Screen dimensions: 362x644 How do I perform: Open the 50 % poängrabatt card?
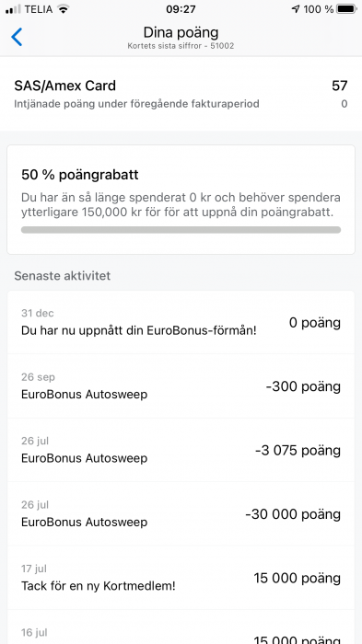pos(181,200)
